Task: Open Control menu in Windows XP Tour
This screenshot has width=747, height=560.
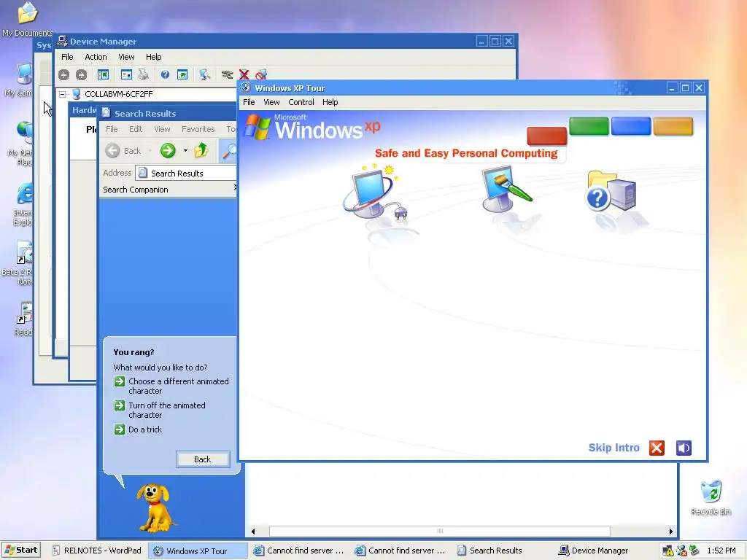Action: click(301, 102)
